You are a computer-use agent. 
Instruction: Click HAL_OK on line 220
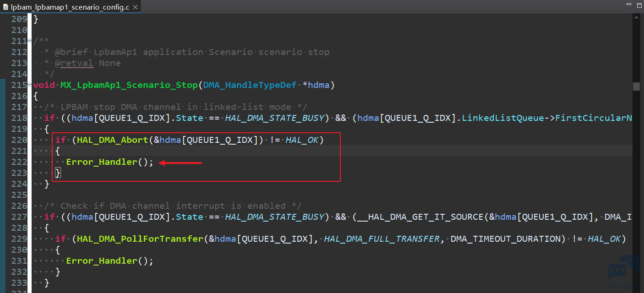(x=302, y=140)
